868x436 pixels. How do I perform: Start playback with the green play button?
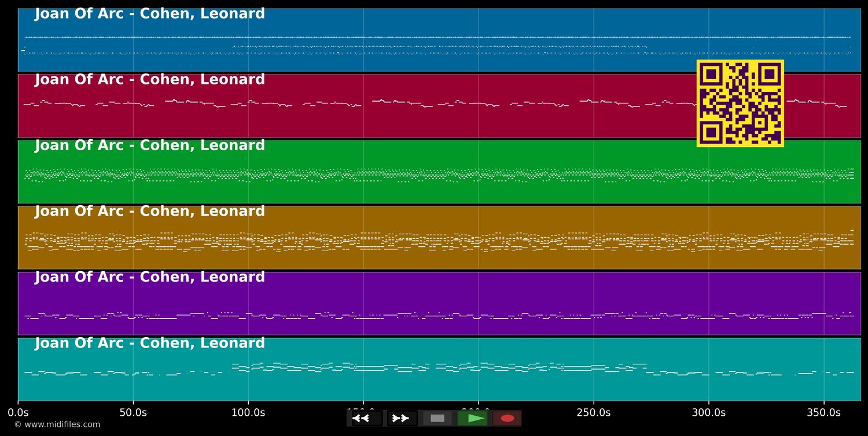[x=472, y=418]
